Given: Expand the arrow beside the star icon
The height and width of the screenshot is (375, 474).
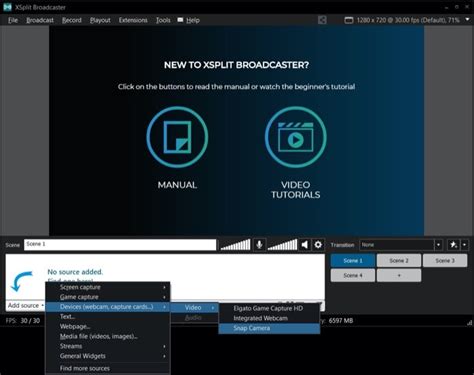Looking at the screenshot, I should click(464, 245).
